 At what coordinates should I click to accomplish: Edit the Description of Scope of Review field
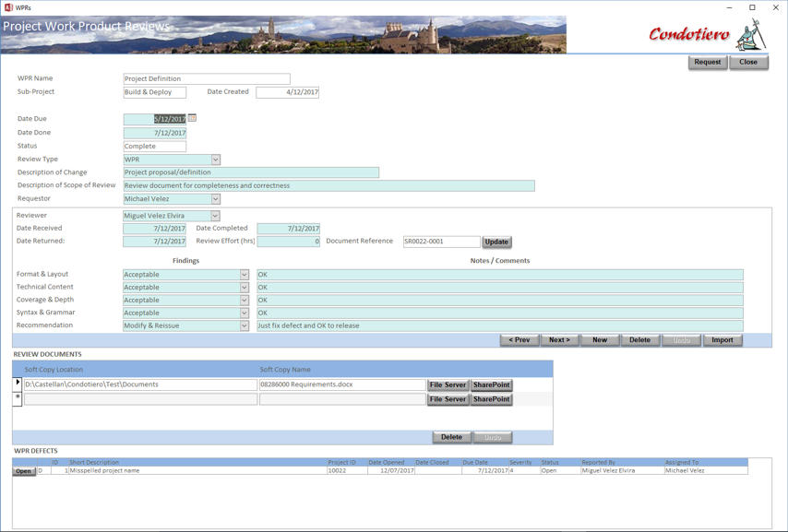click(x=329, y=186)
